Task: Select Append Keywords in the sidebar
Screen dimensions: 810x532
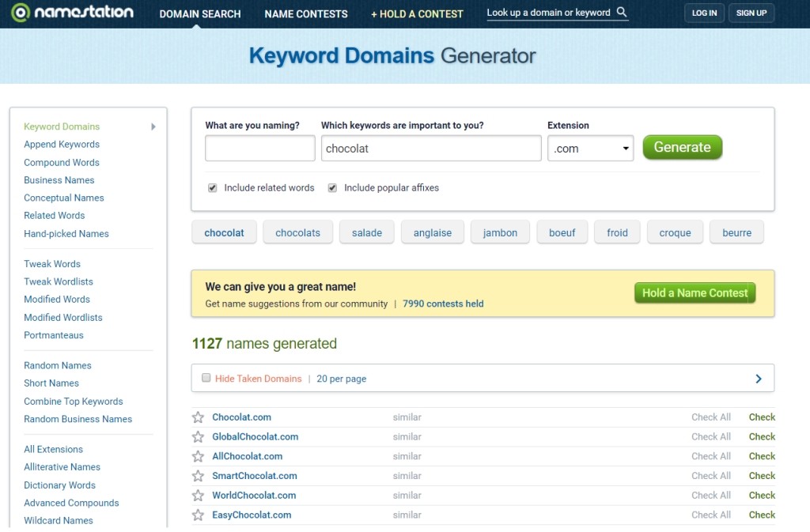Action: (62, 144)
